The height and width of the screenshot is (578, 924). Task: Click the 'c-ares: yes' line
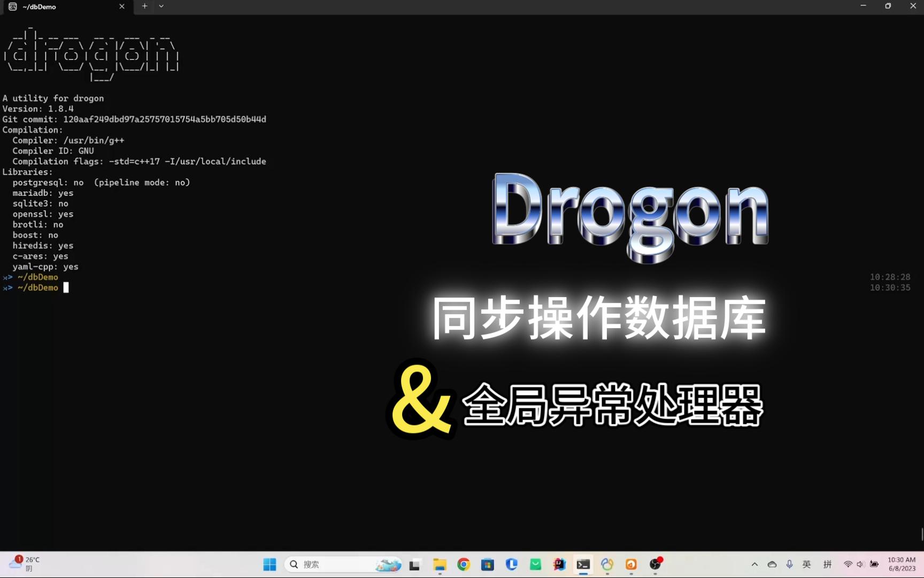click(41, 256)
